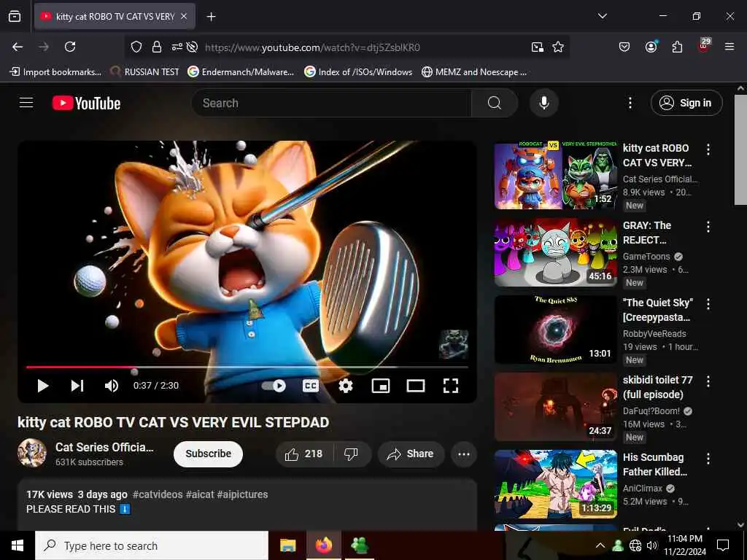
Task: Open tracking protection shield icon
Action: pos(136,47)
